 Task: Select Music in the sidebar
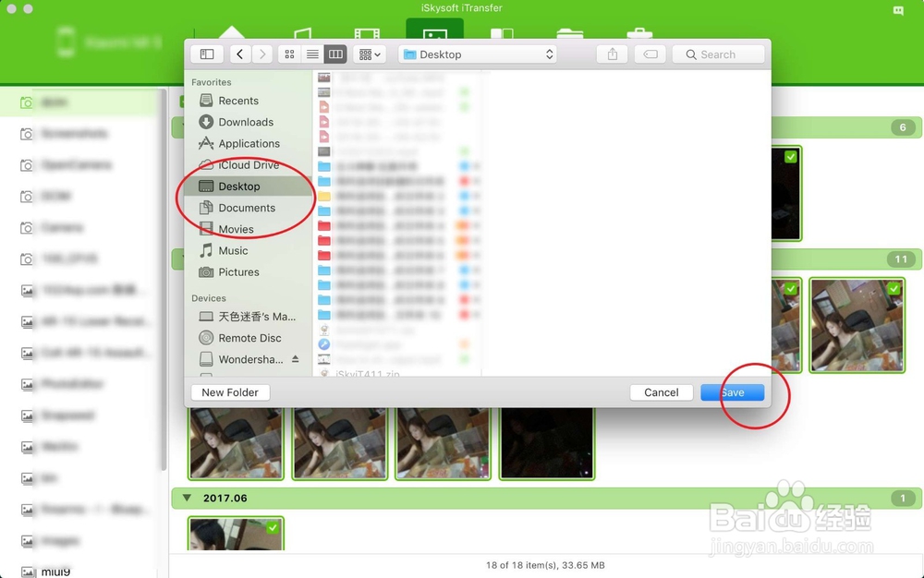pos(234,251)
